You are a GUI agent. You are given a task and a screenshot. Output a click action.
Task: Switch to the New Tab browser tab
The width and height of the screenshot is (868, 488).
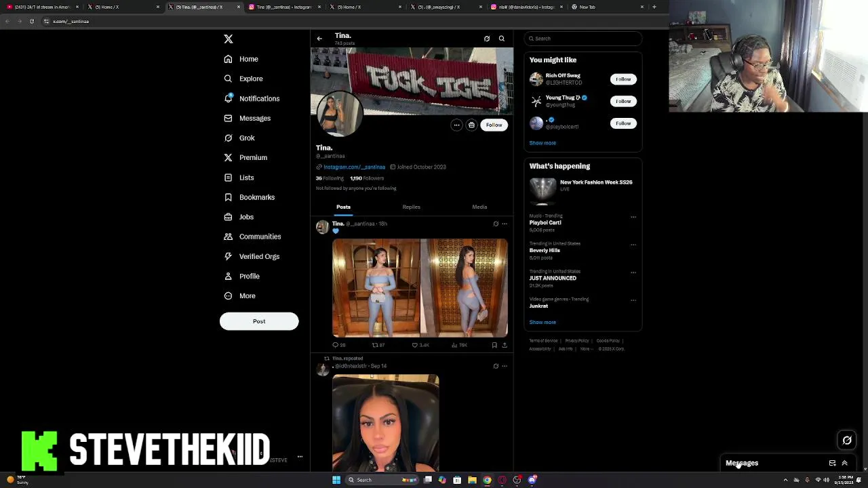[606, 7]
